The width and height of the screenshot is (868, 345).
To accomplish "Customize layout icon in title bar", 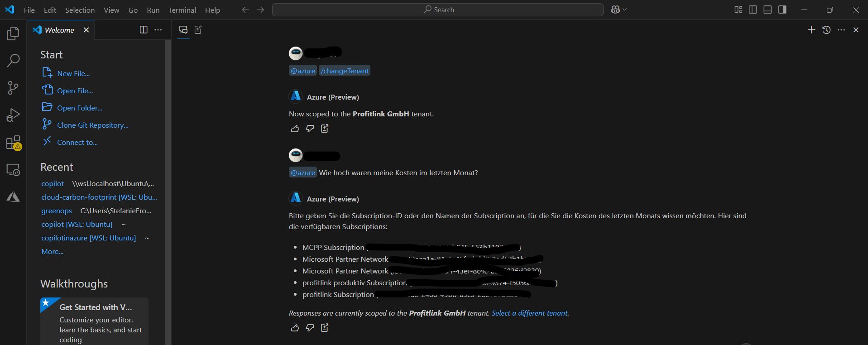I will [x=739, y=10].
